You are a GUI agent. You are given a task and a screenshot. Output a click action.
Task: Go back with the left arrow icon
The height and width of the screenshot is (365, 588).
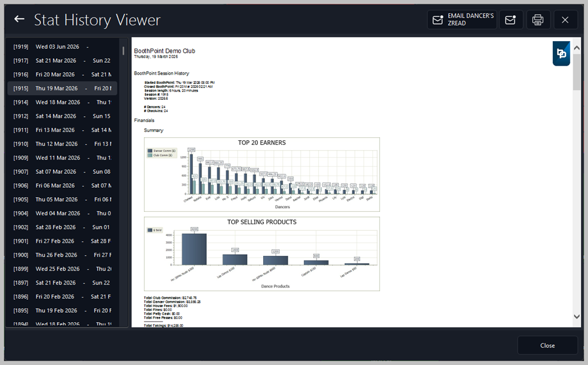pos(19,19)
